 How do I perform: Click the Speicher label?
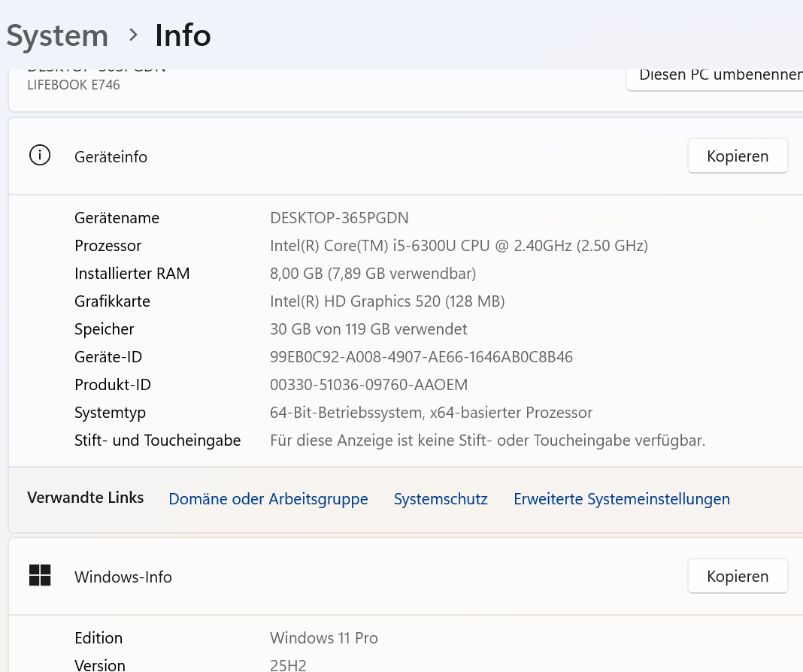pos(104,329)
